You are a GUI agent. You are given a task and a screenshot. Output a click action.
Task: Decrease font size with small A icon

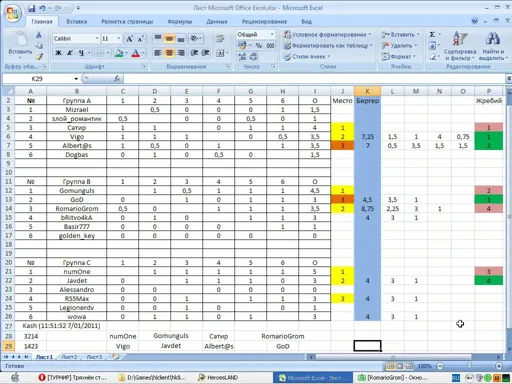(x=141, y=39)
